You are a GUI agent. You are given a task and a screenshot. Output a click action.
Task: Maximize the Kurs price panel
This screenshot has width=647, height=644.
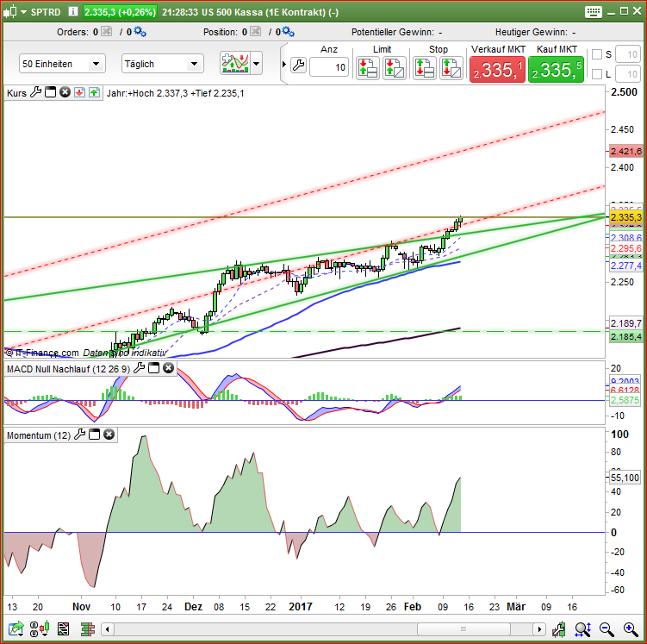(x=50, y=92)
